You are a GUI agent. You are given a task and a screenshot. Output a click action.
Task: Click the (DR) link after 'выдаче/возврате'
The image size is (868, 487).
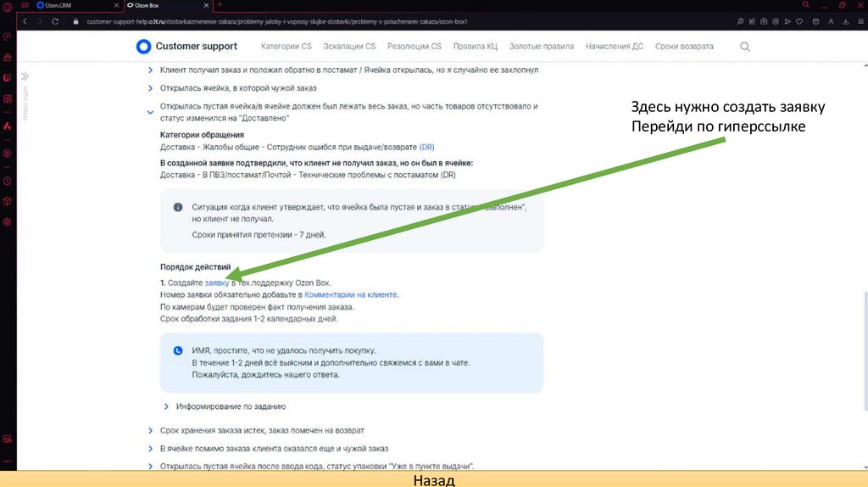[x=427, y=148]
